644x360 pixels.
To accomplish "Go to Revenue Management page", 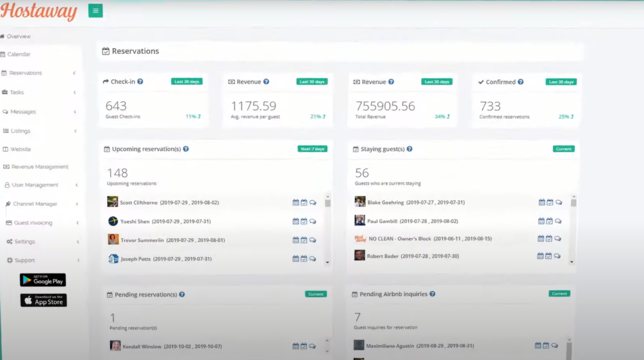I will 40,167.
